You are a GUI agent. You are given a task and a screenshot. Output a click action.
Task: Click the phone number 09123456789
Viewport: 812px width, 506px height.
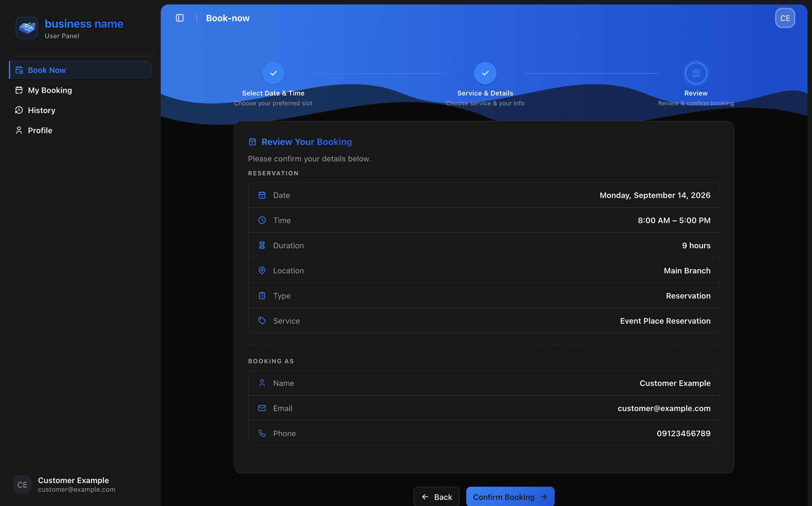point(683,433)
